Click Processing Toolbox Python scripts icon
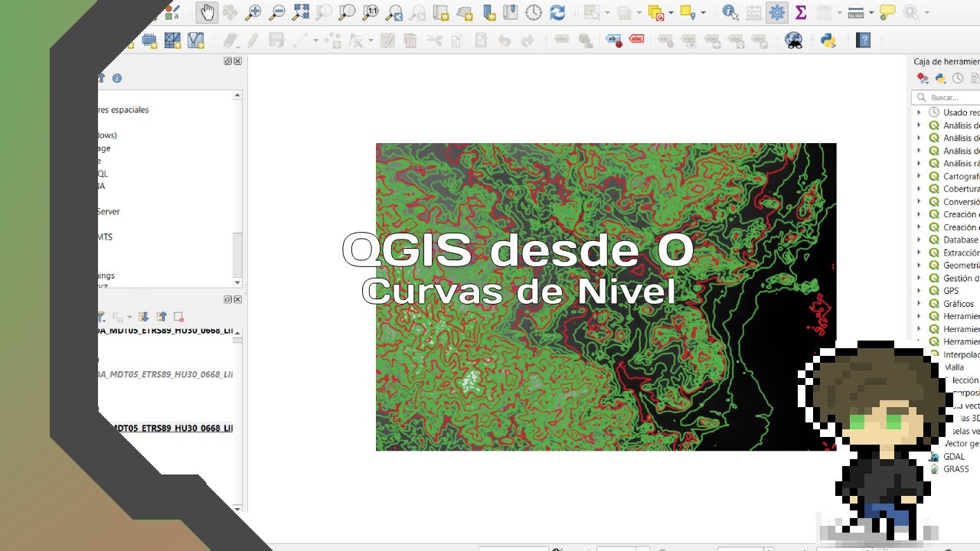This screenshot has width=980, height=551. click(940, 78)
